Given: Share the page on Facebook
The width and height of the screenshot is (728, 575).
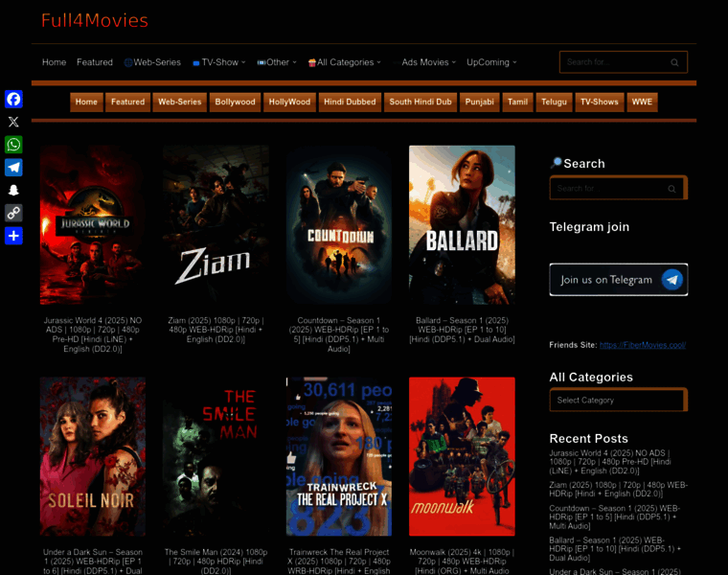Looking at the screenshot, I should click(x=13, y=99).
